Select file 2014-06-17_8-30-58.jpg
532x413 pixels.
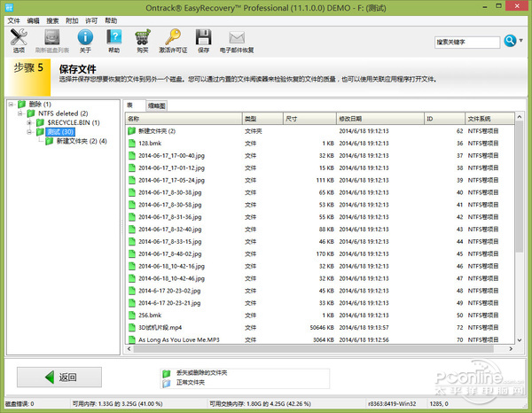(x=170, y=205)
